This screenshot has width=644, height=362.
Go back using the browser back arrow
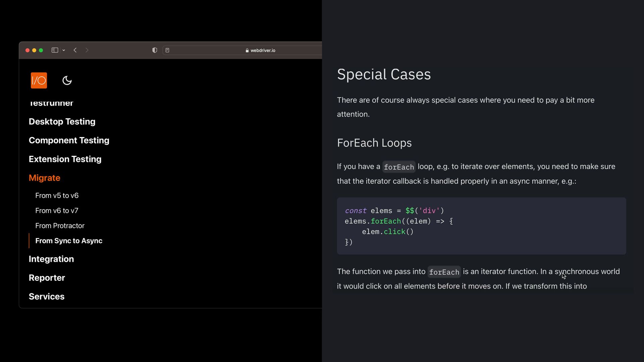75,50
